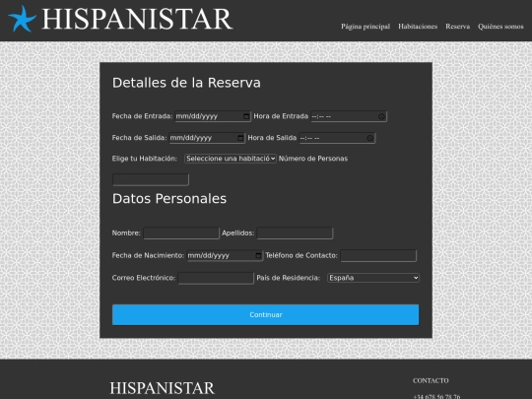Click the Nombre text field
Screen dimensions: 532x399
click(x=181, y=233)
